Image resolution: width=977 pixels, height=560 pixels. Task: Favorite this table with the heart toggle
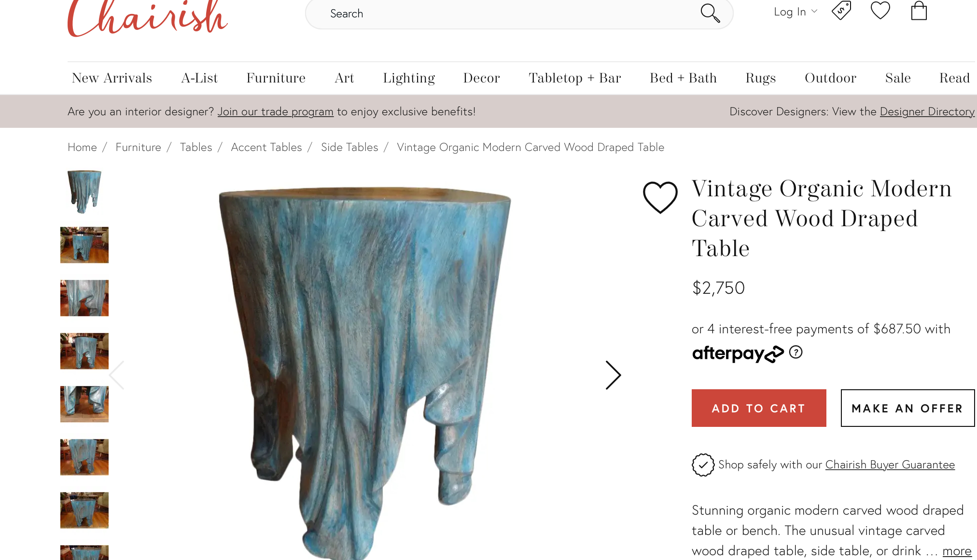pyautogui.click(x=660, y=197)
